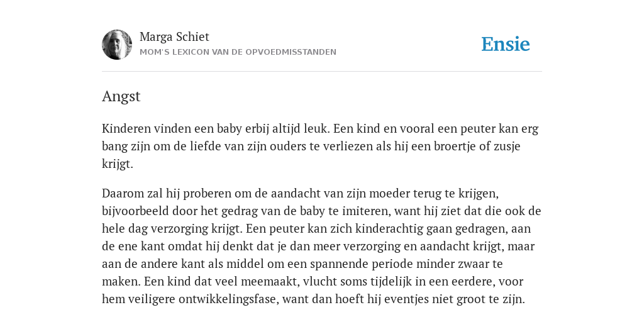The height and width of the screenshot is (322, 644).
Task: Click the word Kinderen starting the first paragraph
Action: click(126, 128)
